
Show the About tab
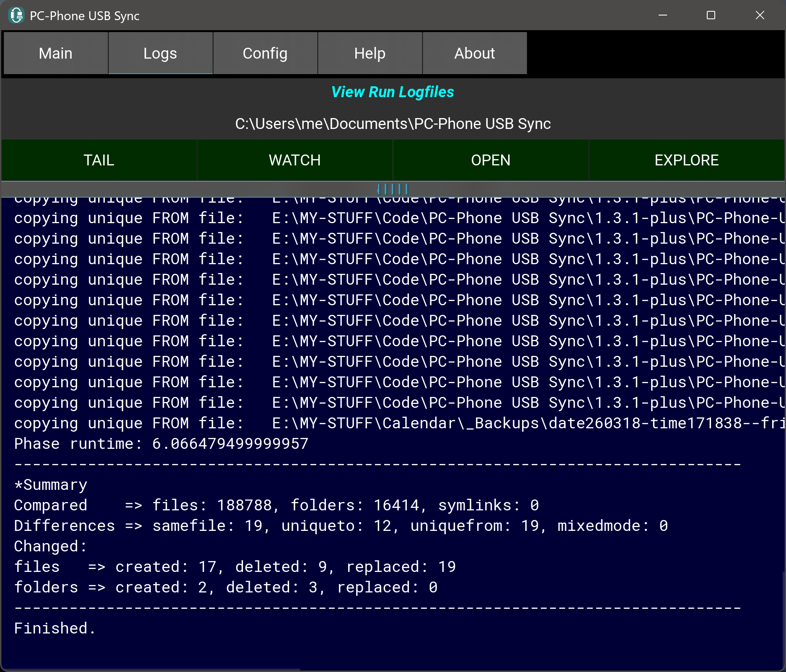474,53
